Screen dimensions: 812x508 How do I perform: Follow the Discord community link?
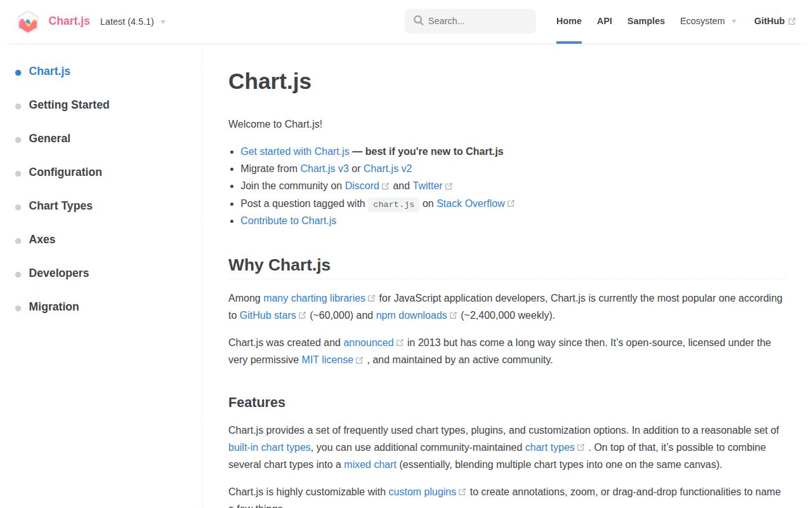(362, 185)
